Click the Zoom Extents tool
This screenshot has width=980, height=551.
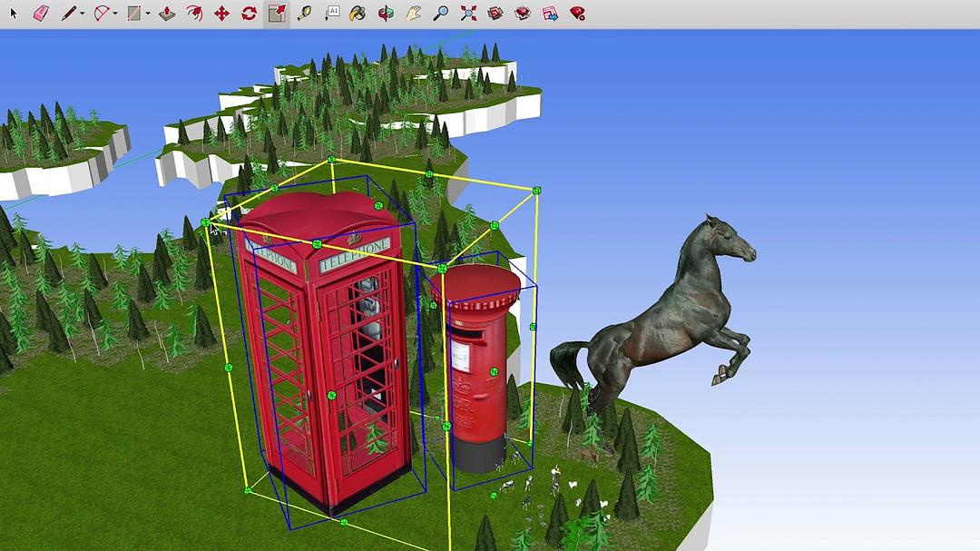468,14
